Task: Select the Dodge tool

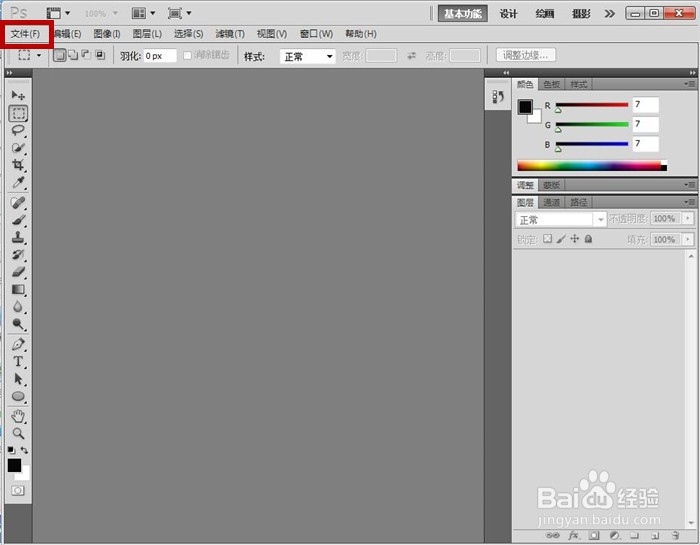Action: tap(18, 324)
